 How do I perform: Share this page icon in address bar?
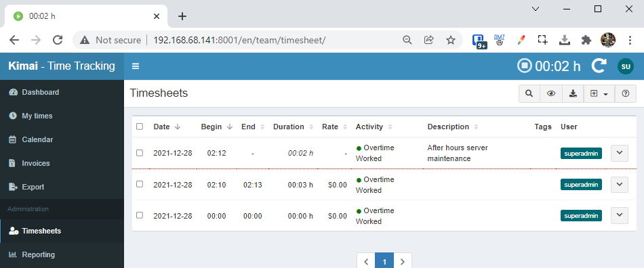pos(429,40)
